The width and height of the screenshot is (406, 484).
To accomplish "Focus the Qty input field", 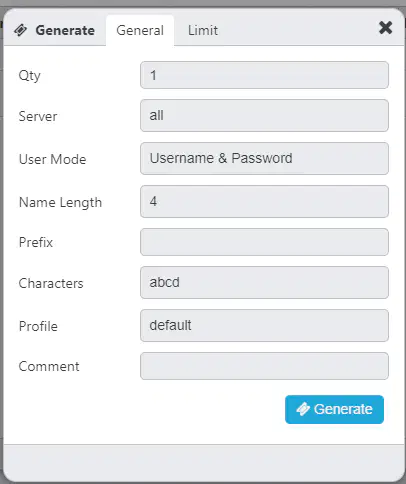I will click(264, 75).
